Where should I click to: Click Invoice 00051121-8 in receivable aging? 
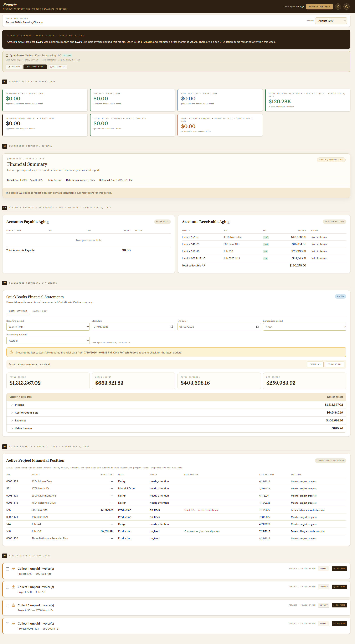(193, 259)
